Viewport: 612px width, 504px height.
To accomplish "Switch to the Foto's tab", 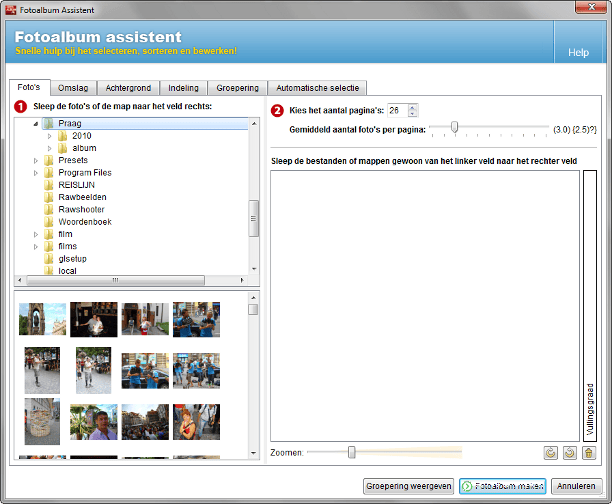I will [x=29, y=87].
